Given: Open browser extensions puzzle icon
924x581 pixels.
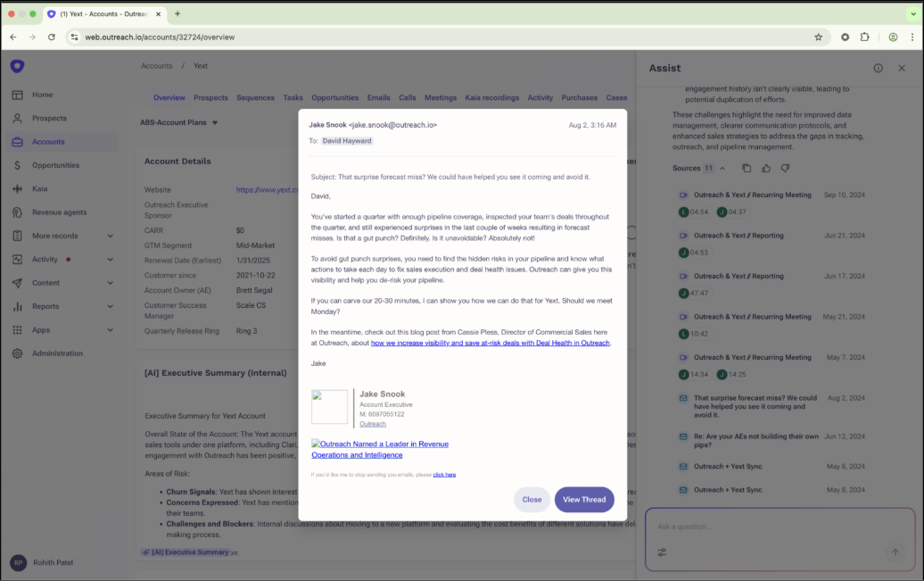Looking at the screenshot, I should coord(864,37).
